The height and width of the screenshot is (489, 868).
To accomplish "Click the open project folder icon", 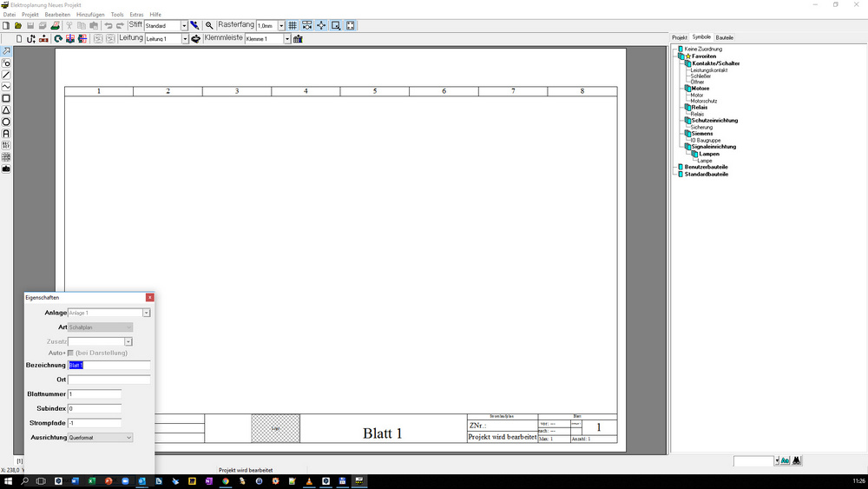I will pyautogui.click(x=18, y=26).
